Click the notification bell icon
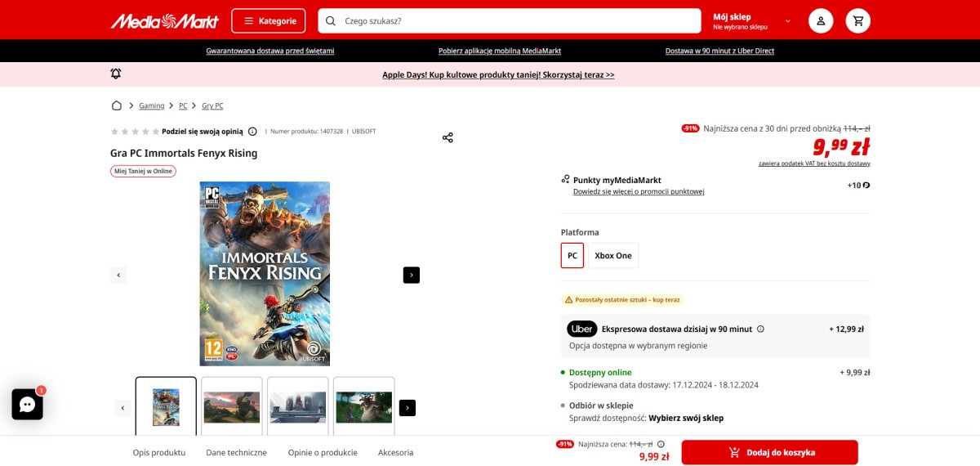This screenshot has height=466, width=980. [116, 74]
